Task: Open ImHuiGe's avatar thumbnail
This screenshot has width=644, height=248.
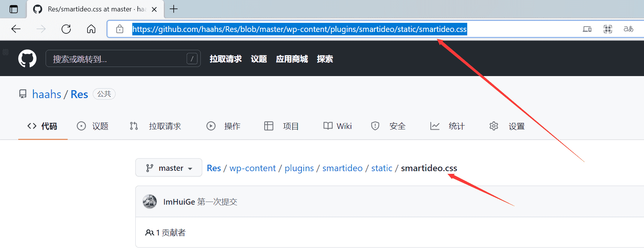Action: [150, 202]
